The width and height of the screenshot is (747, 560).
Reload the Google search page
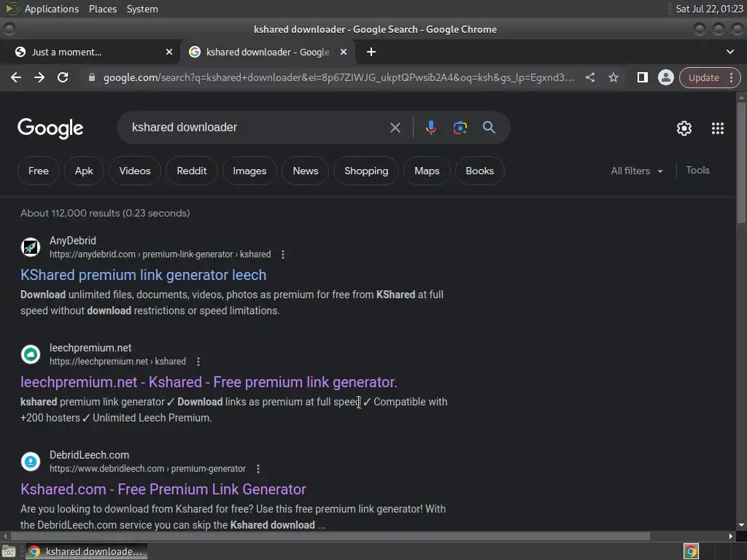63,77
